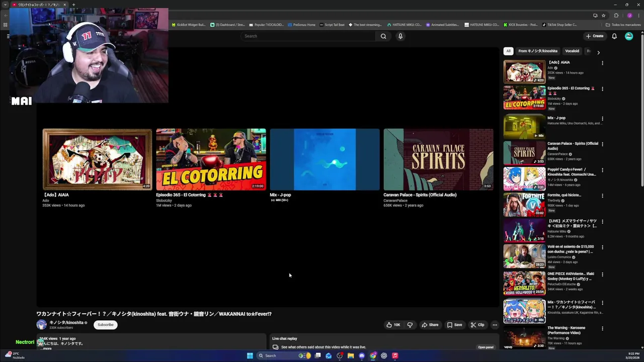Open Discord from the taskbar
The width and height of the screenshot is (644, 362).
coord(362,355)
